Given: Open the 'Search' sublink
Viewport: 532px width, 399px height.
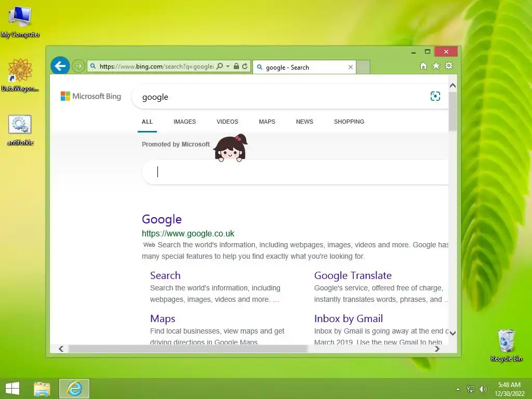Looking at the screenshot, I should (x=165, y=275).
